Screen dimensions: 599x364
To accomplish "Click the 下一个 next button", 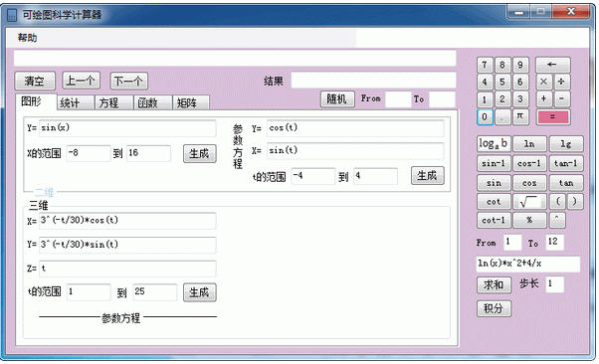I will 128,81.
